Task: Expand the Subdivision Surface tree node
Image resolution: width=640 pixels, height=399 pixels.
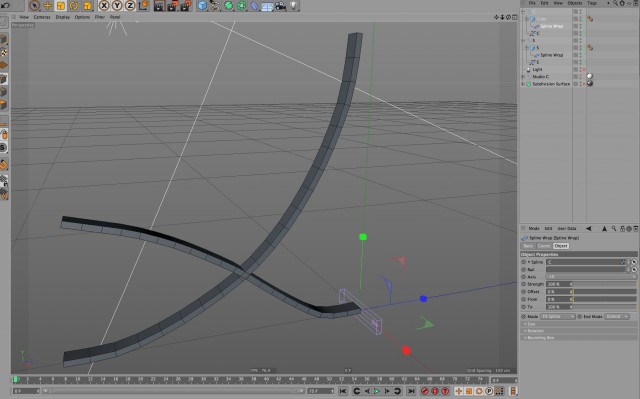Action: click(x=523, y=84)
